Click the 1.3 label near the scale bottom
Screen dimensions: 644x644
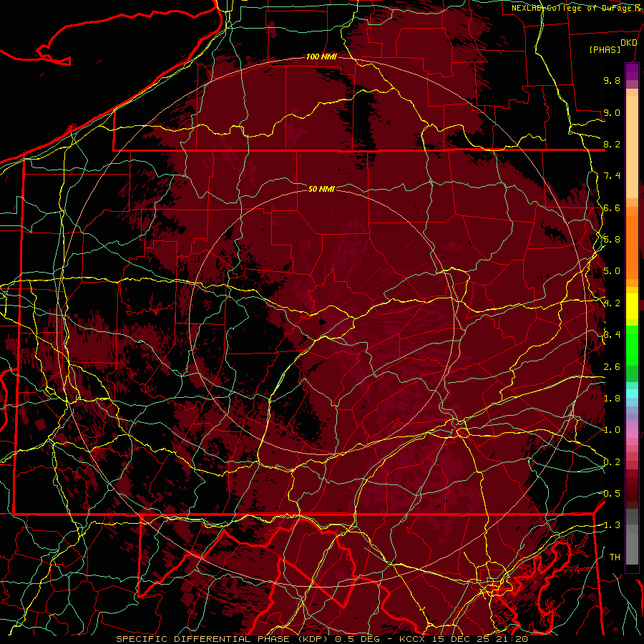click(612, 525)
